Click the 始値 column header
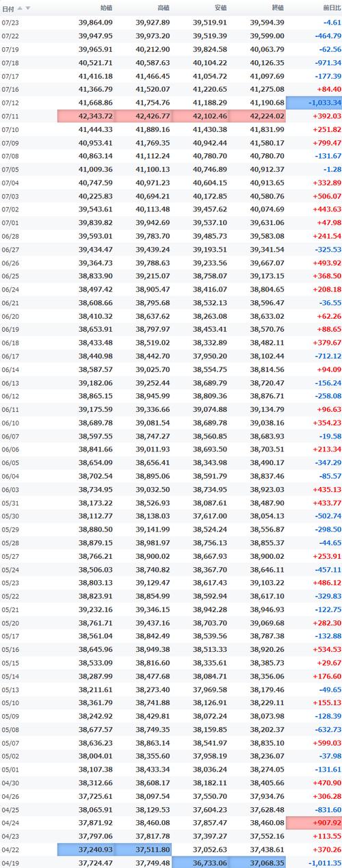 click(x=106, y=8)
